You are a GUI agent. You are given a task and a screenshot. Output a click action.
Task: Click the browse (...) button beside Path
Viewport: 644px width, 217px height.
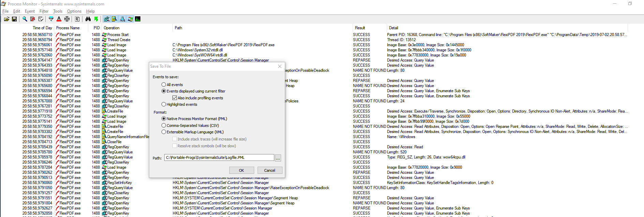[278, 158]
